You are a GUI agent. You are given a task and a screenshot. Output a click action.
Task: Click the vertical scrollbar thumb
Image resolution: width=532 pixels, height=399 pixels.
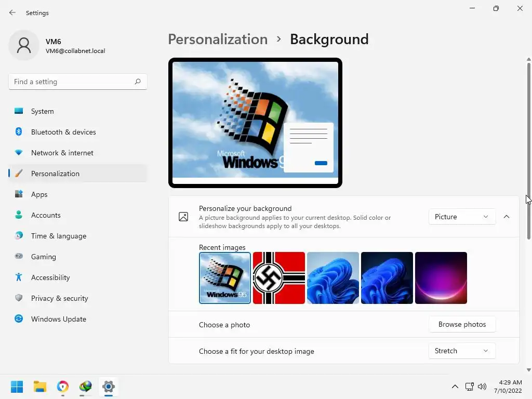[x=528, y=151]
